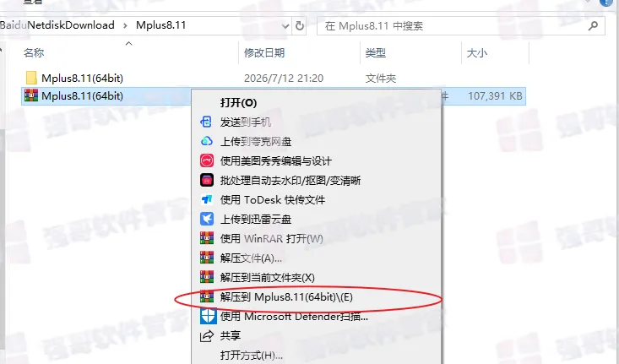Click the Microsoft Defender shield icon
The image size is (619, 364).
tap(208, 316)
